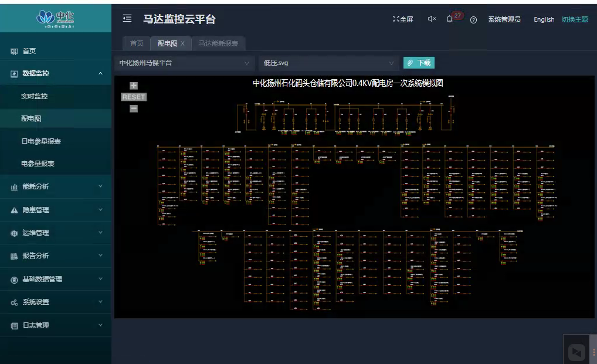This screenshot has height=364, width=597.
Task: Toggle theme with 切换主题
Action: point(574,19)
